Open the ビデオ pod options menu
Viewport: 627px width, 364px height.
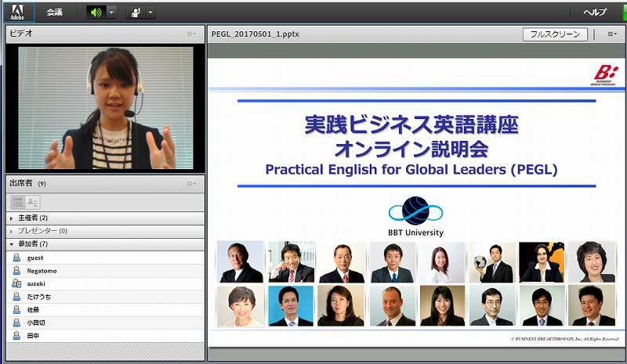click(x=192, y=34)
